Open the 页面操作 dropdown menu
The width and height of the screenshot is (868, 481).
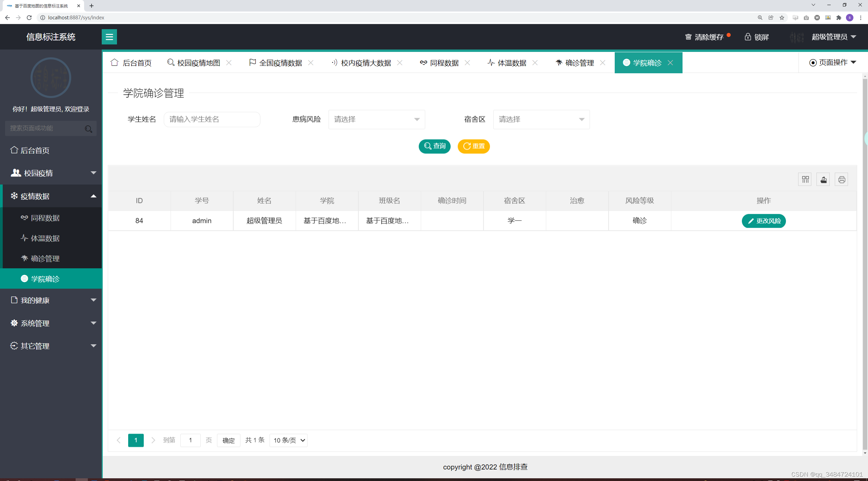coord(833,62)
